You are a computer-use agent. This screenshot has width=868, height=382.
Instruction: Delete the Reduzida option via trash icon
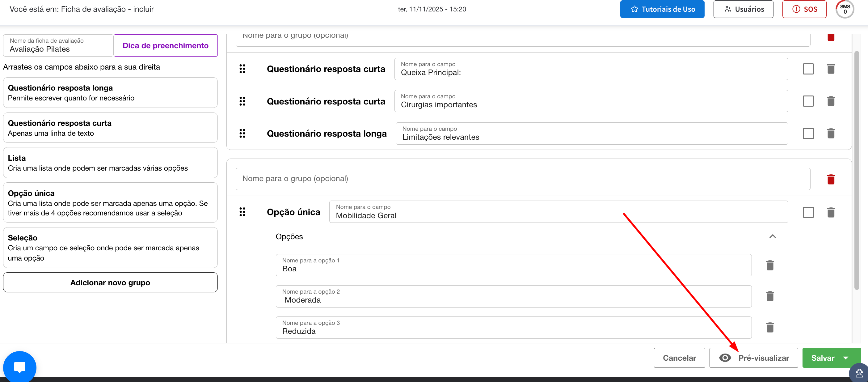[x=769, y=327]
